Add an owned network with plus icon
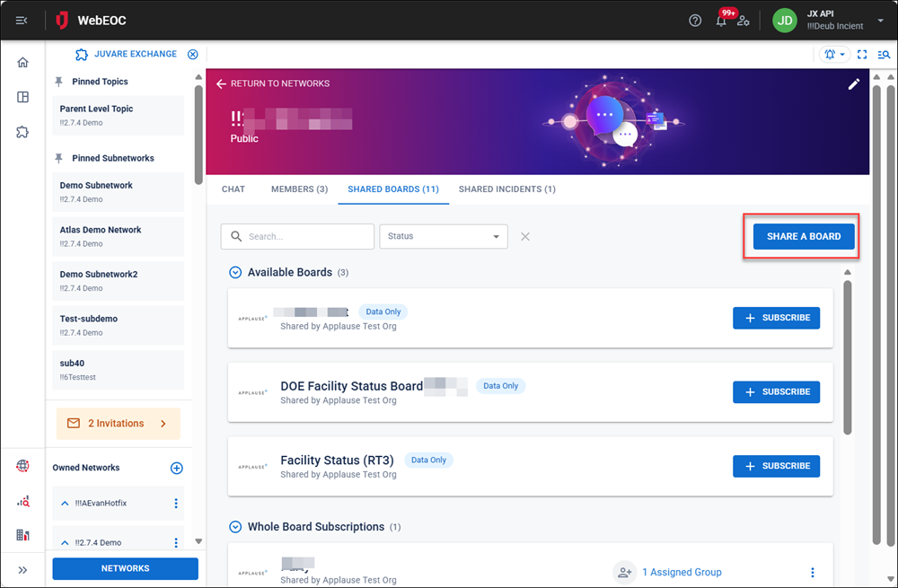The image size is (898, 588). click(176, 469)
